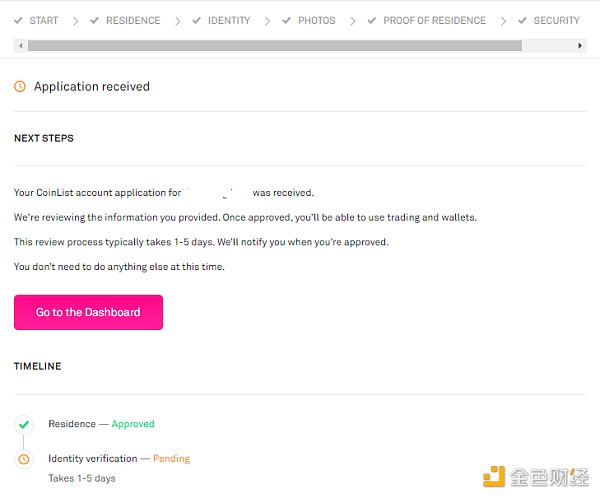The image size is (600, 498).
Task: Click the horizontal scrollbar right arrow
Action: click(x=580, y=46)
